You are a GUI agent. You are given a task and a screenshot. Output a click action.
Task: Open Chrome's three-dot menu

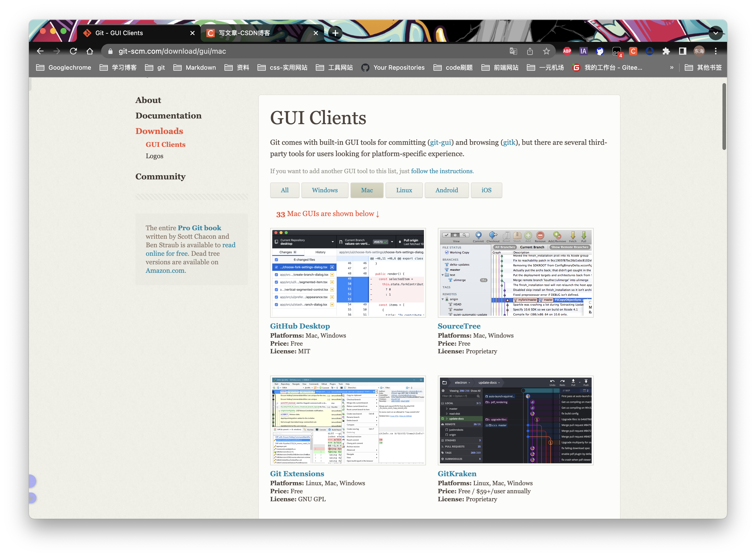pyautogui.click(x=715, y=51)
